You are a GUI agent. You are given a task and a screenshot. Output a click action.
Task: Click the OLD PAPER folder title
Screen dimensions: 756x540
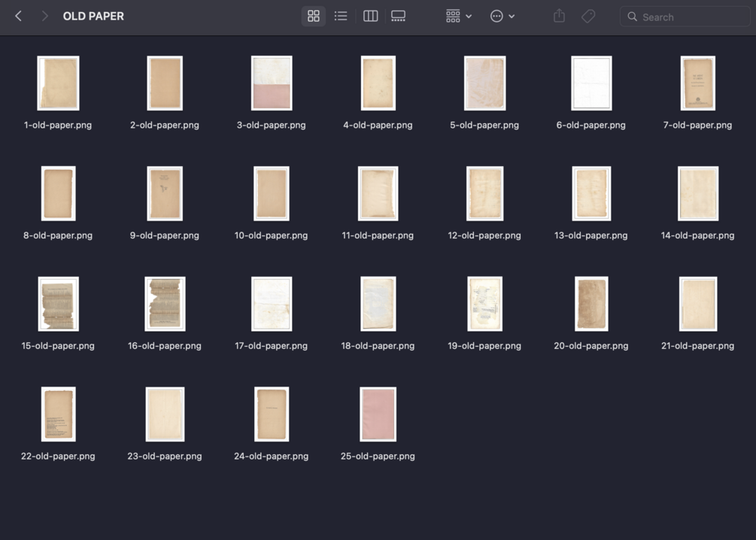click(93, 17)
